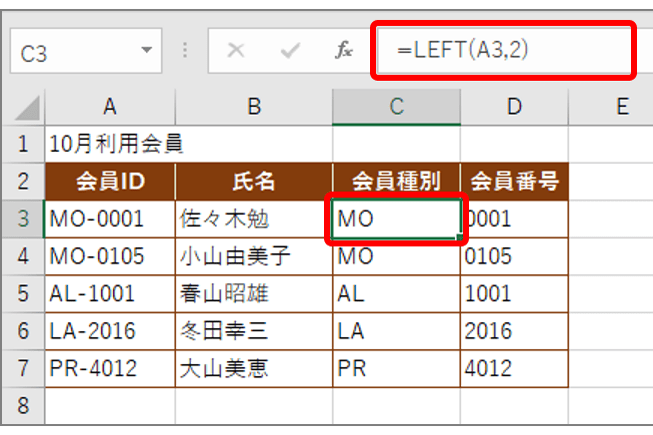Open the Insert Function fx dialog

(344, 50)
